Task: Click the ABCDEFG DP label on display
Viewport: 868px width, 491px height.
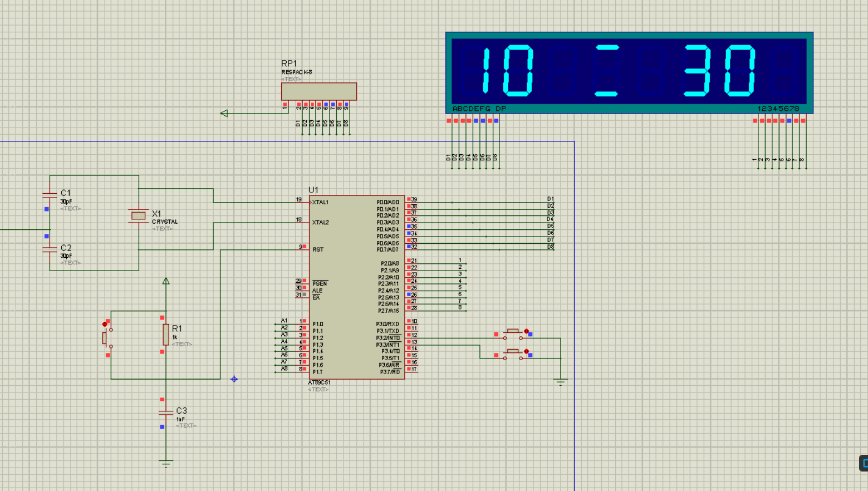Action: click(479, 109)
